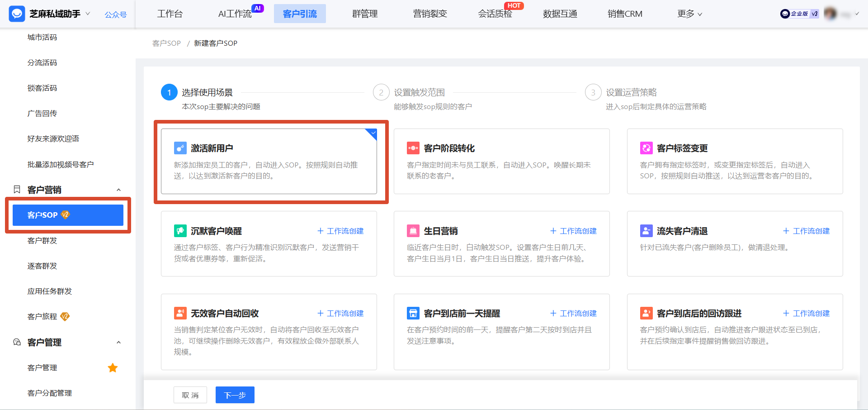This screenshot has height=410, width=868.
Task: Open 广告回传 in the sidebar
Action: point(42,113)
